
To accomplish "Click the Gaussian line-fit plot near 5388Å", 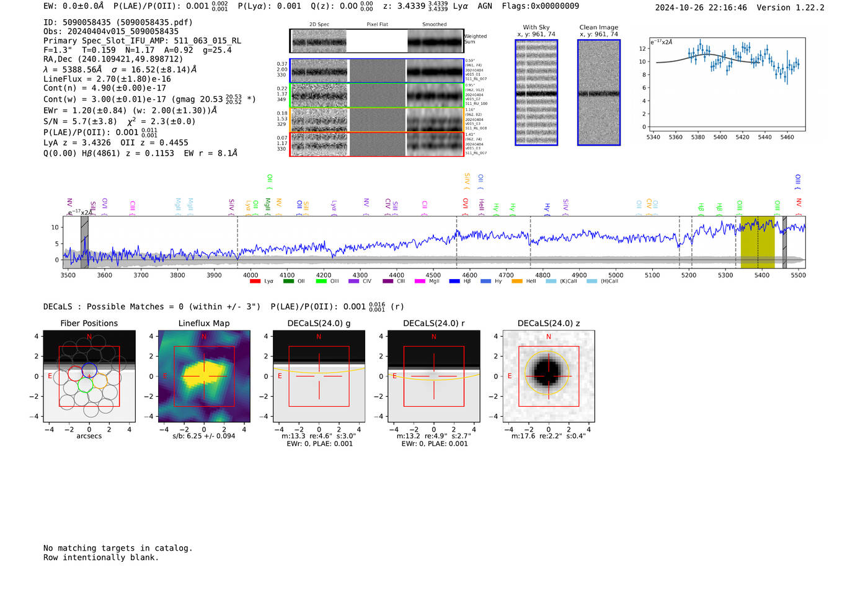I will (x=726, y=84).
